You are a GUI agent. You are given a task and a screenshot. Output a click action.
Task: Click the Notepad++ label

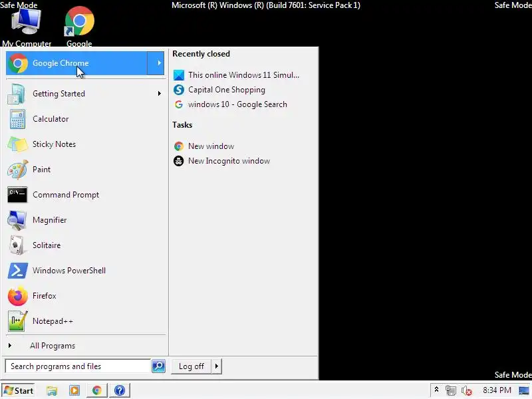coord(53,321)
